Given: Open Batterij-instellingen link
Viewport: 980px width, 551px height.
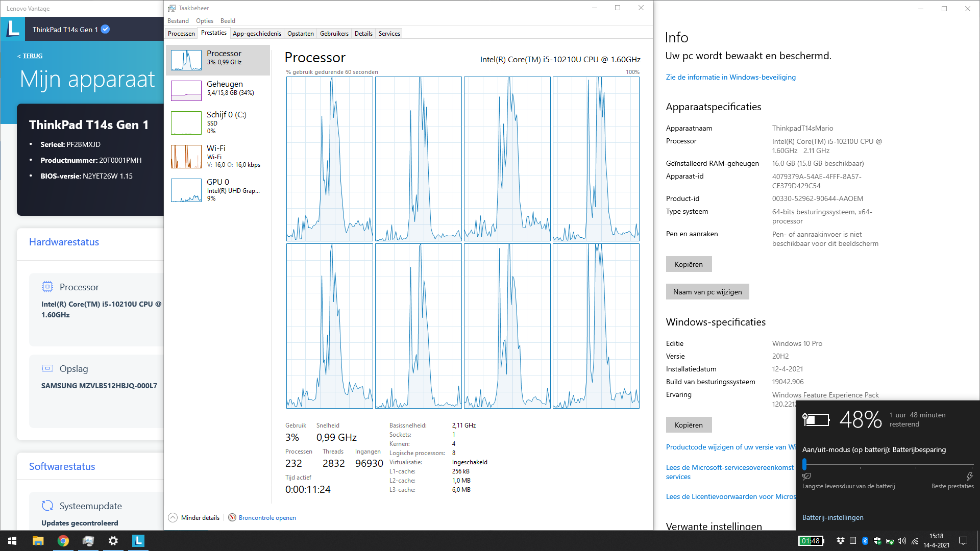Looking at the screenshot, I should pos(832,517).
